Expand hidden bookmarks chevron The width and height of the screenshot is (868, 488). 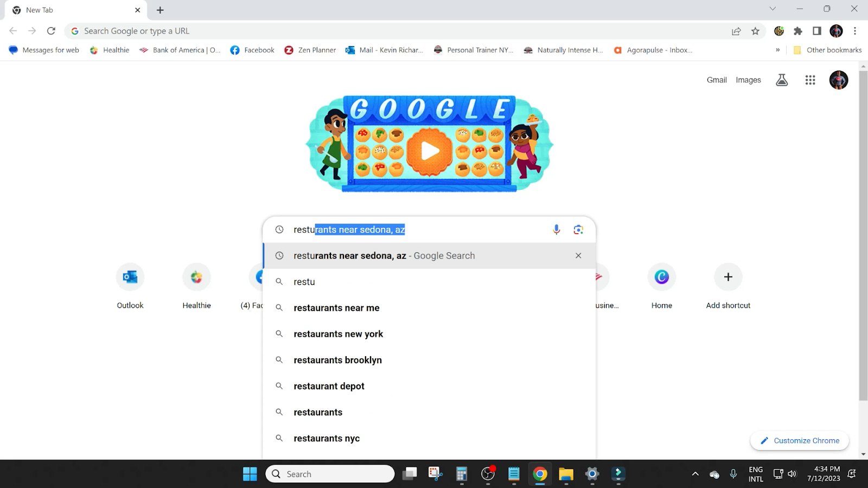(777, 50)
